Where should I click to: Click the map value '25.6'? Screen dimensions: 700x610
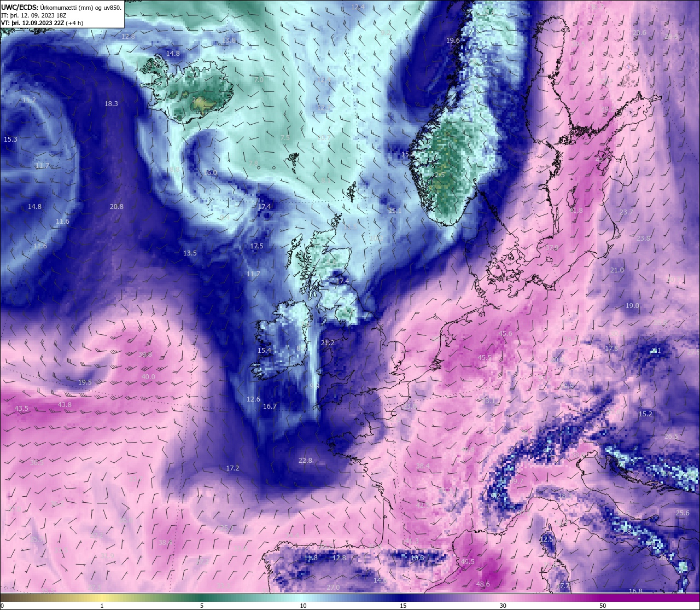pyautogui.click(x=682, y=513)
